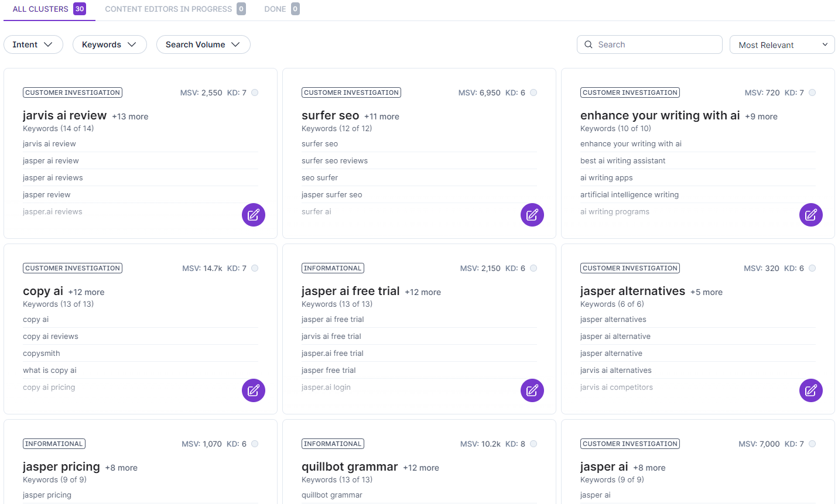Select keyword 'best ai writing assistant'
838x504 pixels.
pyautogui.click(x=622, y=160)
